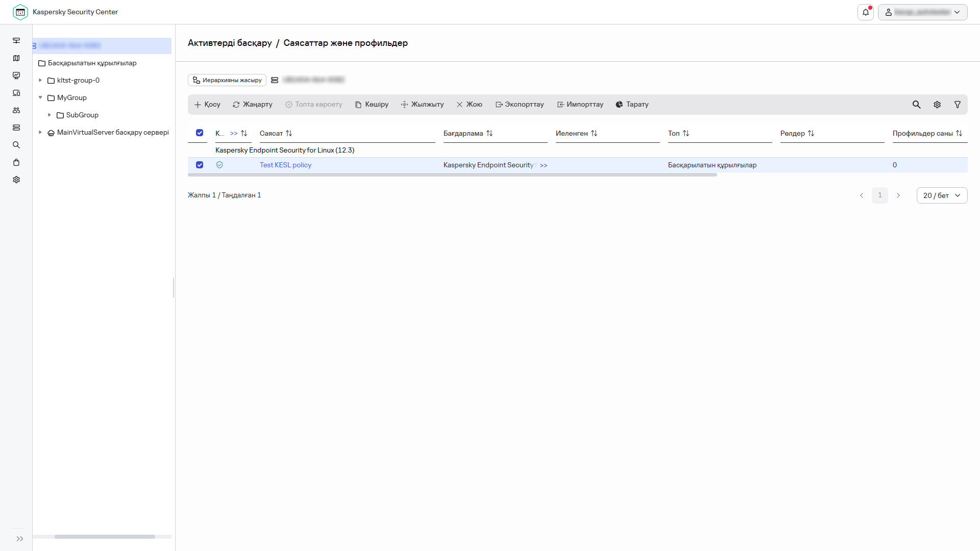Open the 20 / бет page size dropdown
The width and height of the screenshot is (980, 551).
click(x=942, y=196)
